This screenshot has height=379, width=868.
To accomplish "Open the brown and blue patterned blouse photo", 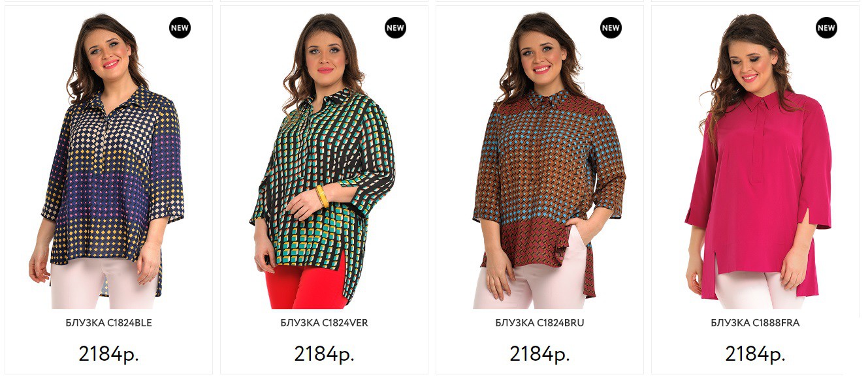I will [539, 160].
